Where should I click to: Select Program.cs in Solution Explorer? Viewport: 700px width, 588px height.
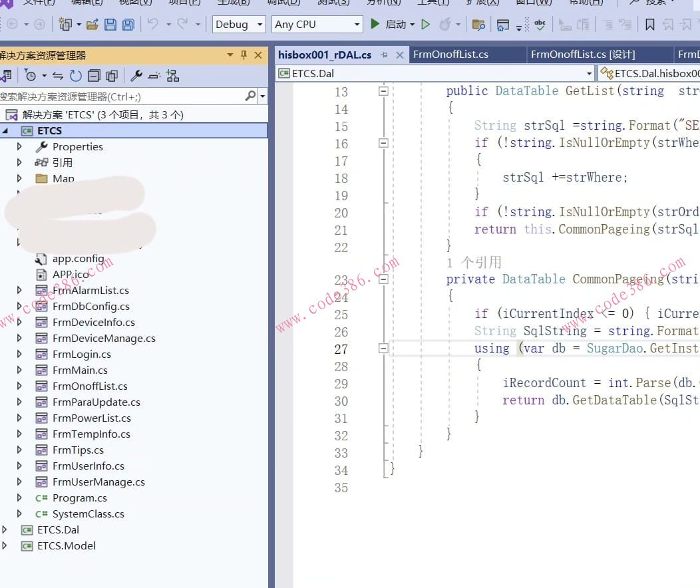click(79, 498)
